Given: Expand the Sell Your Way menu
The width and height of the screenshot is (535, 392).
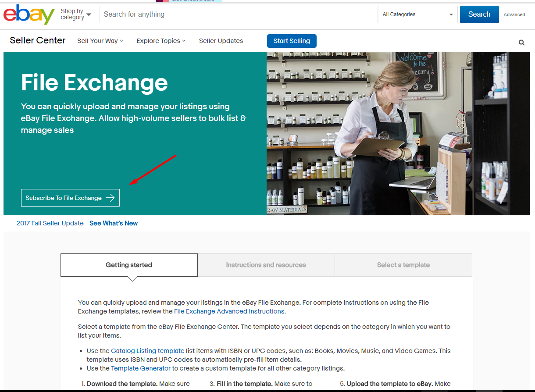Looking at the screenshot, I should coord(100,41).
